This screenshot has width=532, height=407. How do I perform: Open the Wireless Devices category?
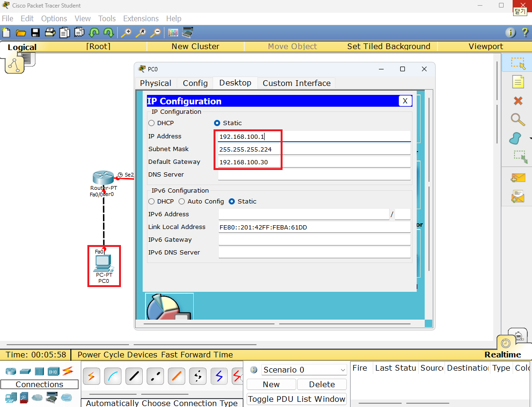(53, 372)
